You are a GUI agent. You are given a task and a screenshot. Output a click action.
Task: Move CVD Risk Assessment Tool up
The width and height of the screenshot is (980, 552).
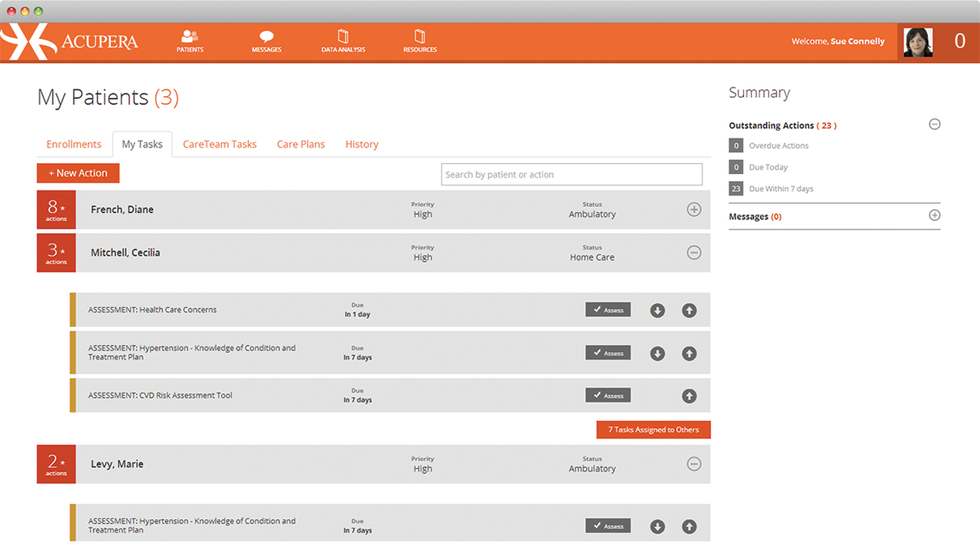coord(689,396)
